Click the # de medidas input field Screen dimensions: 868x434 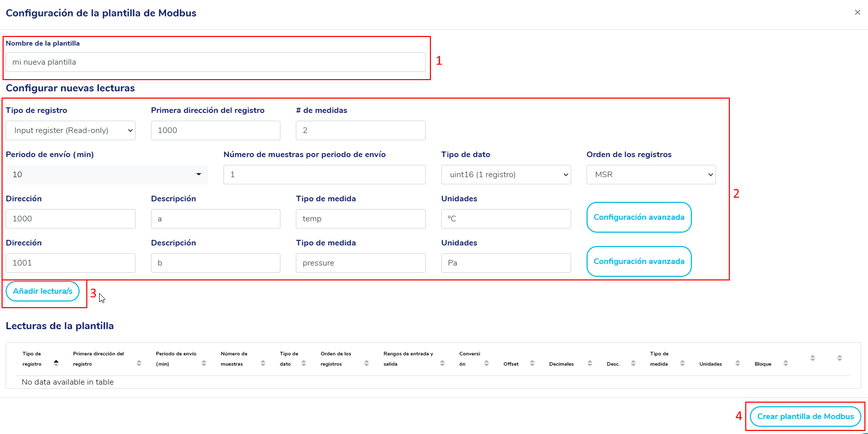pyautogui.click(x=361, y=130)
